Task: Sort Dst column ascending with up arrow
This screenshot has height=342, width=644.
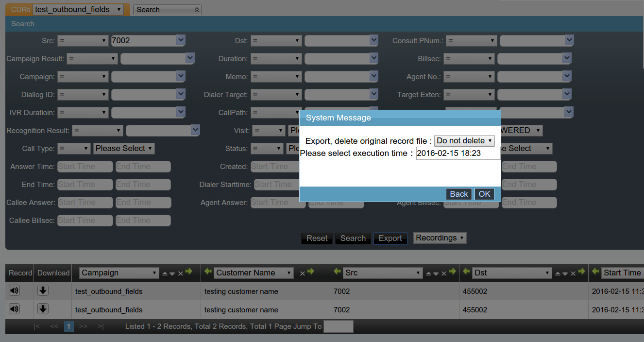Action: (558, 274)
